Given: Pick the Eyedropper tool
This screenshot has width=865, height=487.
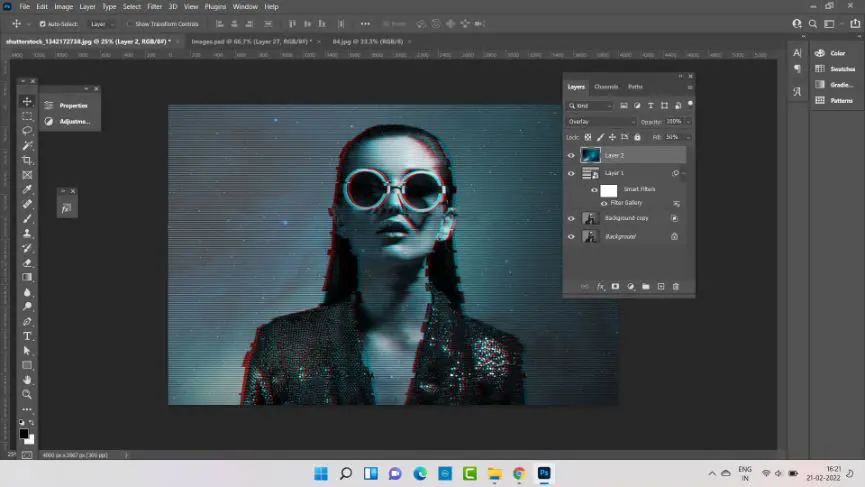Looking at the screenshot, I should (x=27, y=189).
